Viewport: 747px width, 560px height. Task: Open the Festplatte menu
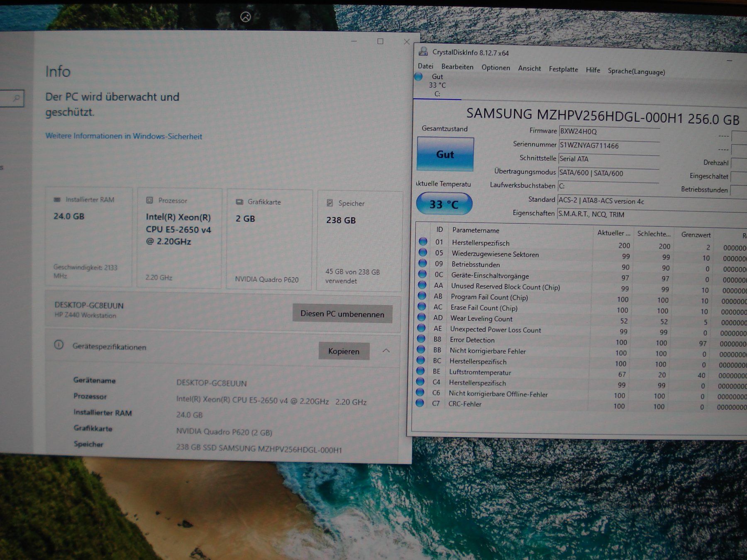[x=563, y=69]
